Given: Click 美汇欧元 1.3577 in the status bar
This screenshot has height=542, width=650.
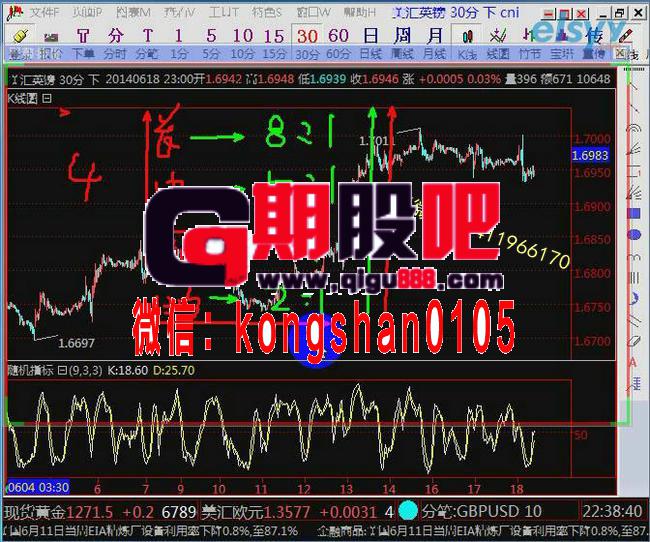Looking at the screenshot, I should [256, 512].
